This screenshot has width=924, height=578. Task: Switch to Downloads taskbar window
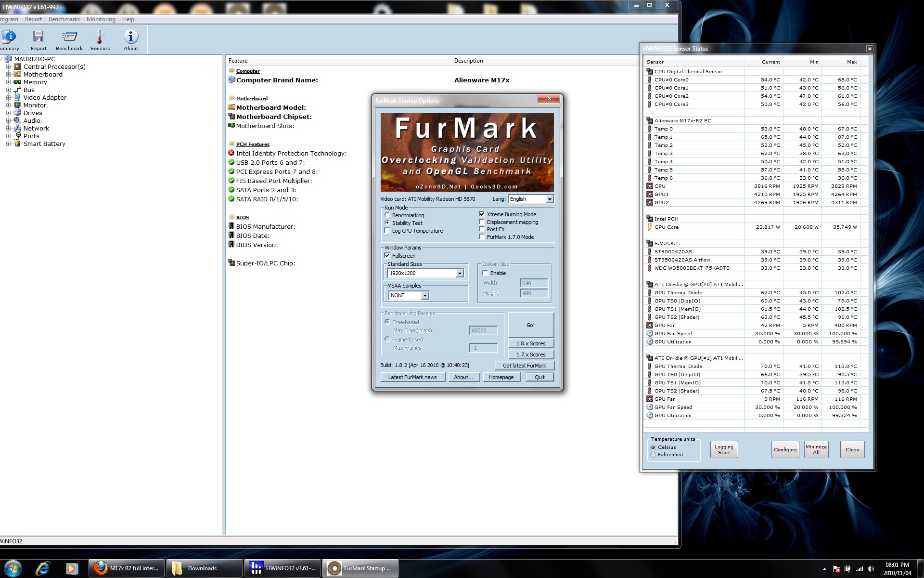click(204, 568)
